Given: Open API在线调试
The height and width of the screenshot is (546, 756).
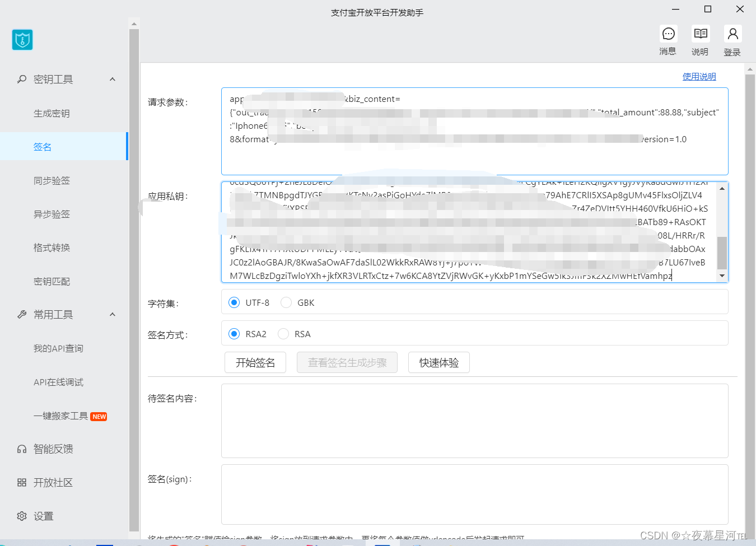Looking at the screenshot, I should click(x=58, y=382).
